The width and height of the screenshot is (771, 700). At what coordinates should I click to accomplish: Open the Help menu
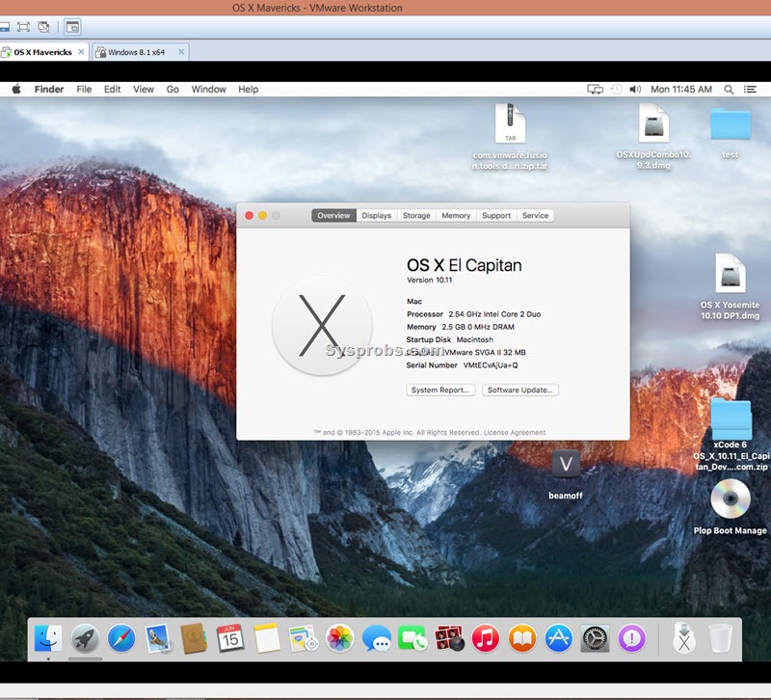(x=248, y=89)
